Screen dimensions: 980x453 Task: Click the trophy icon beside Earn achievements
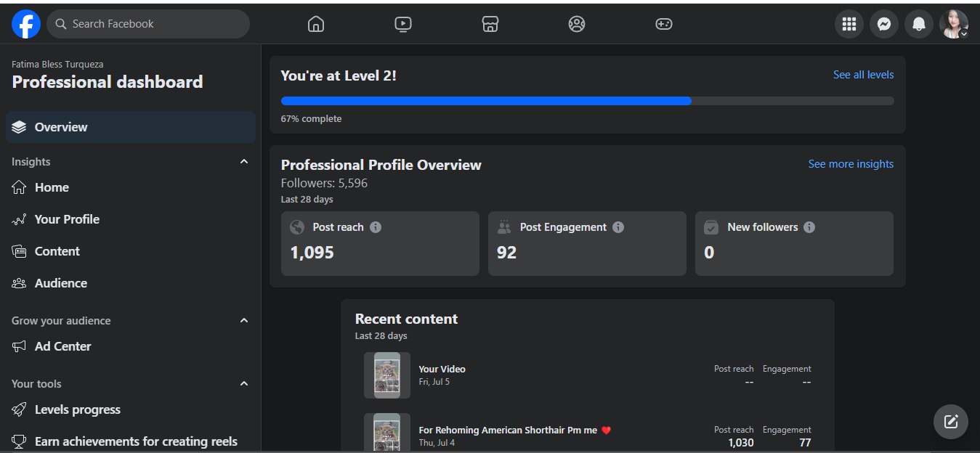pyautogui.click(x=19, y=441)
